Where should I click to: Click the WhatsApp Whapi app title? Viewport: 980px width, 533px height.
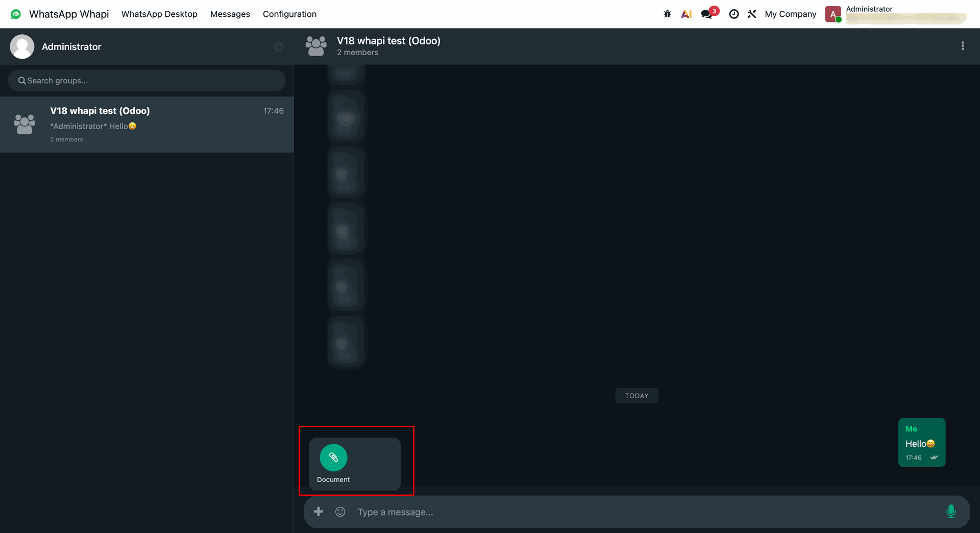coord(69,14)
